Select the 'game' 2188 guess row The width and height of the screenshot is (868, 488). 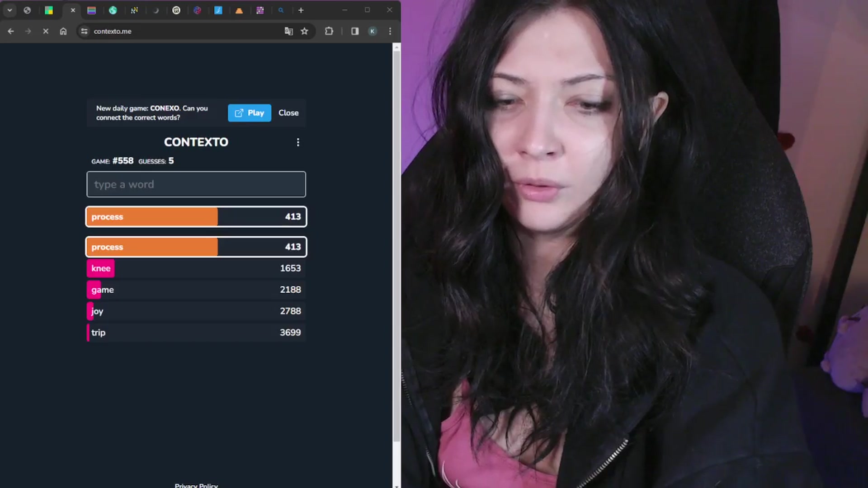[x=196, y=290]
